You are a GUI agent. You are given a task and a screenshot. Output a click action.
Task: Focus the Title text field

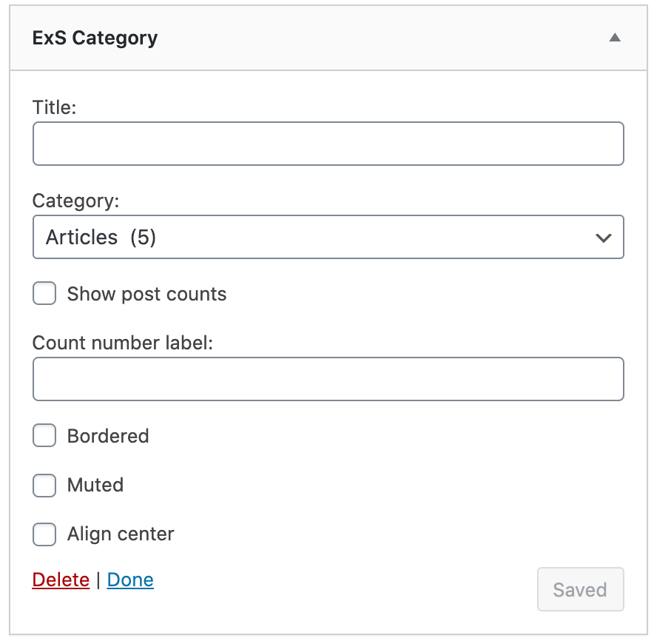328,144
